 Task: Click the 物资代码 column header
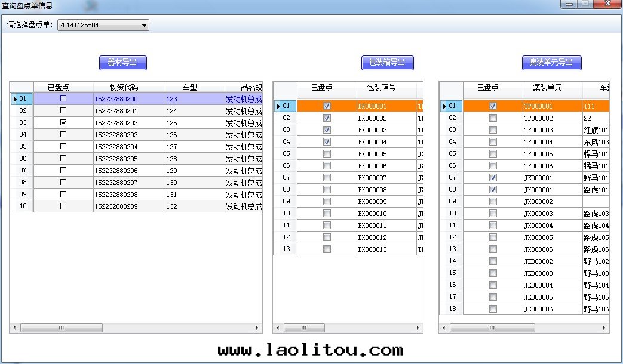(123, 87)
